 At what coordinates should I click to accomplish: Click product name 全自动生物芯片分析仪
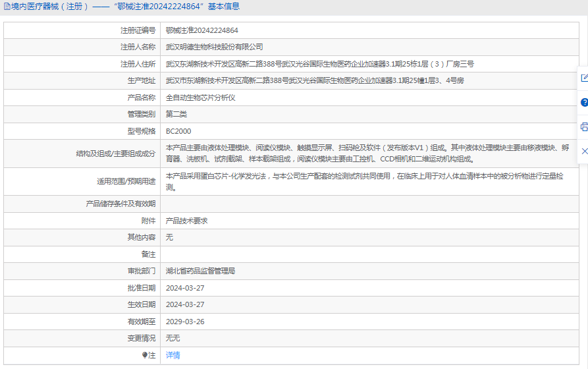200,98
